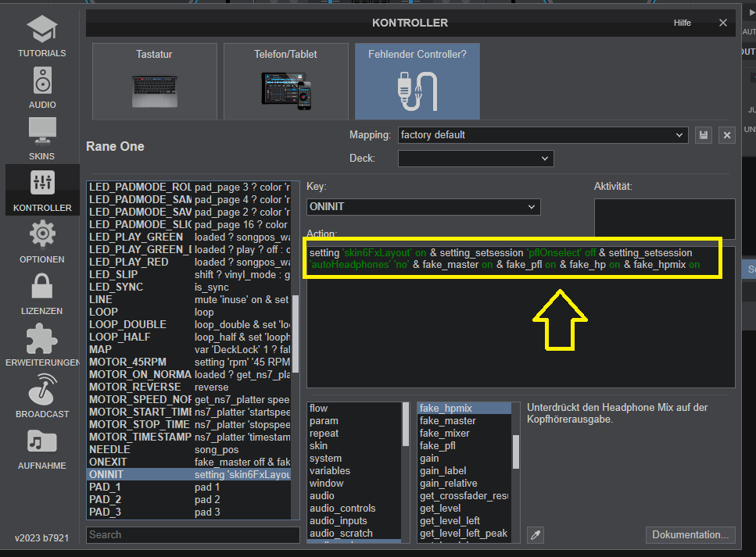
Task: Select the Tastatur controller tab
Action: pyautogui.click(x=155, y=81)
